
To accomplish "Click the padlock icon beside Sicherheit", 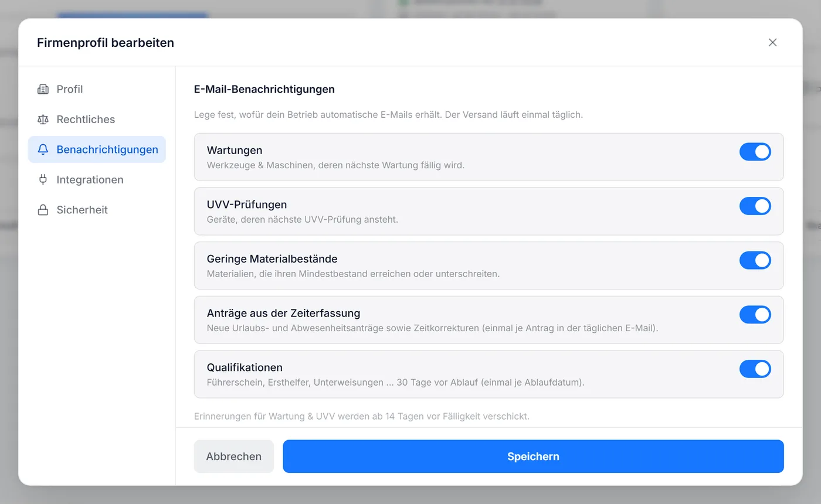I will [43, 210].
